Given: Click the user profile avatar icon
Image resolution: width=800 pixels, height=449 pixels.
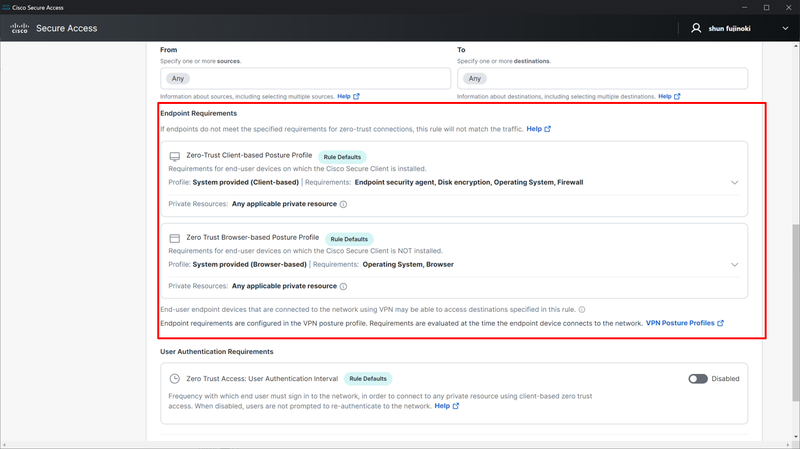Looking at the screenshot, I should [x=696, y=28].
